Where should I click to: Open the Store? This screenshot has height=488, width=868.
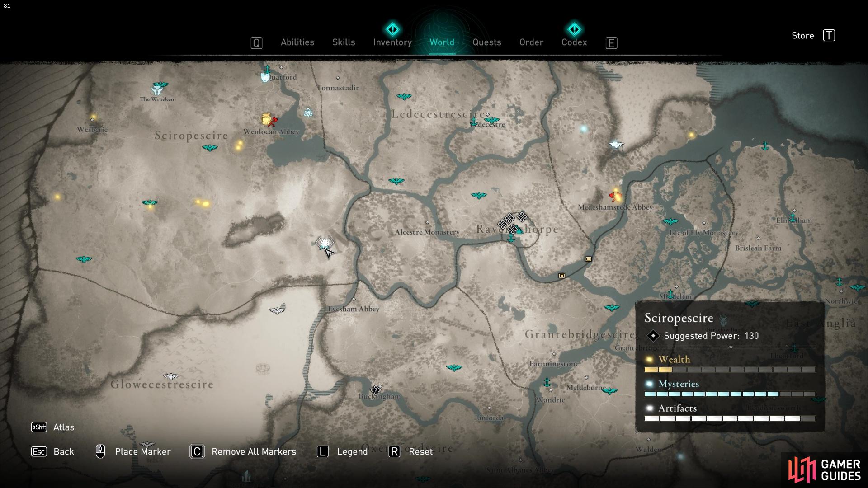pos(802,36)
